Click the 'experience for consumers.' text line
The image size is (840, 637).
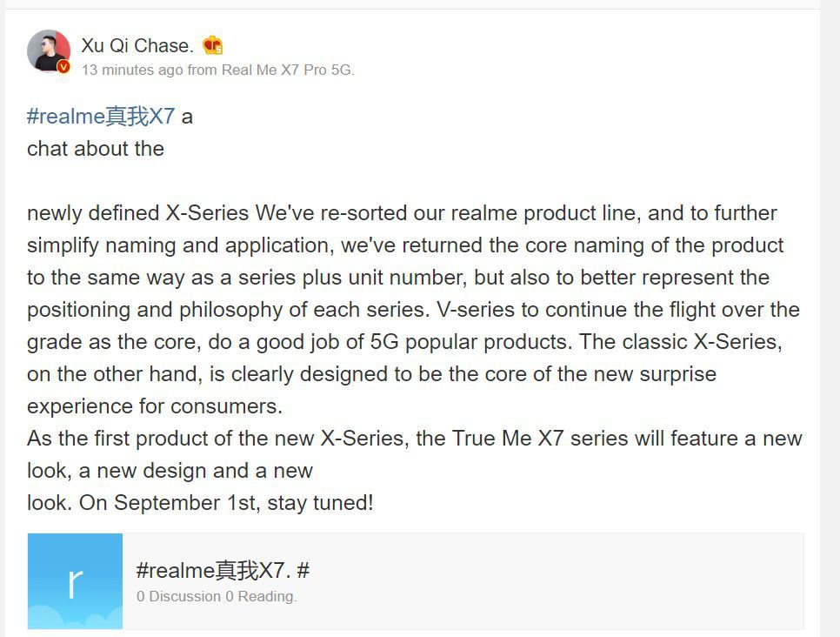pyautogui.click(x=154, y=406)
